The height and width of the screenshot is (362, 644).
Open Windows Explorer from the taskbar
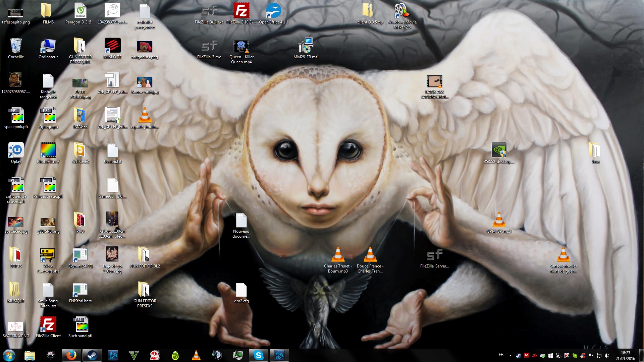(x=30, y=355)
